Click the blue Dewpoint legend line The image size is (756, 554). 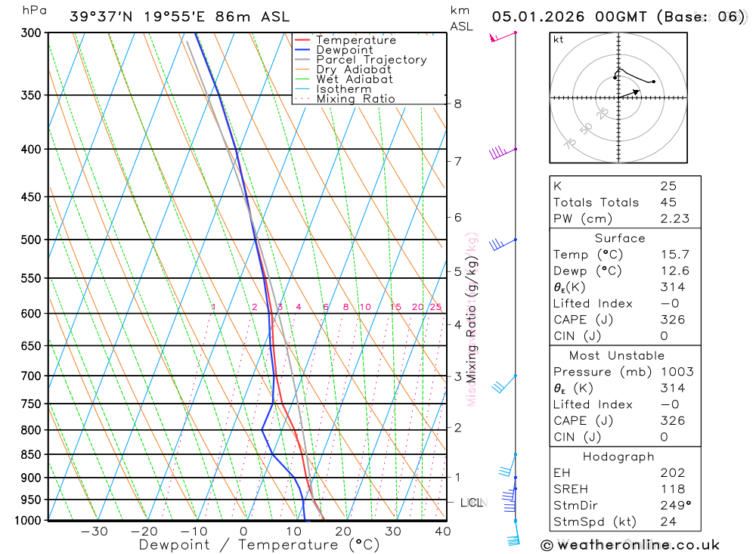302,50
